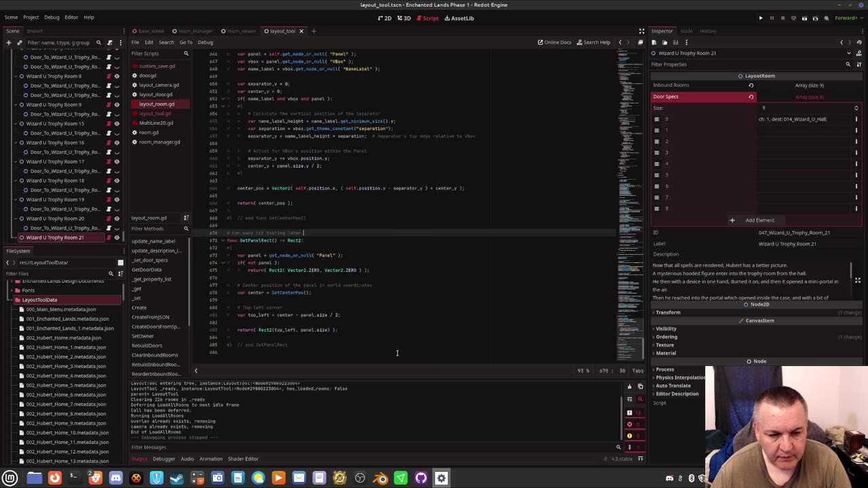
Task: Open the Shader Editor bottom panel
Action: click(x=243, y=459)
